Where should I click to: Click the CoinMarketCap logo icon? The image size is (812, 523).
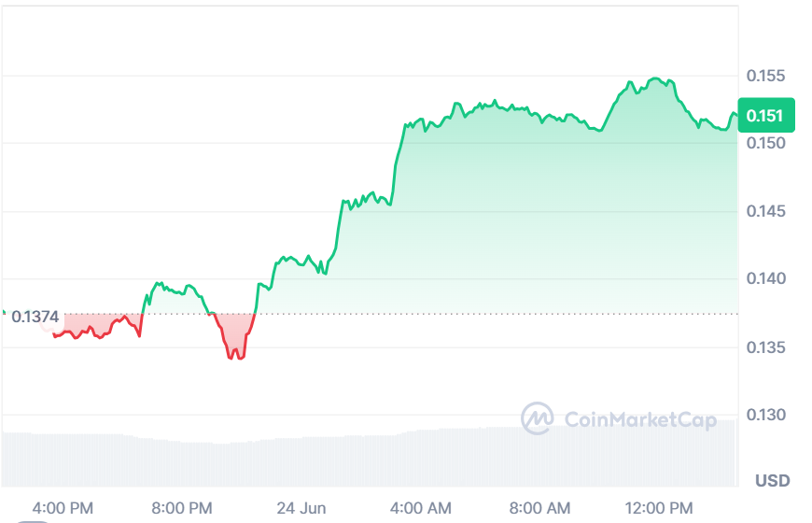[537, 417]
